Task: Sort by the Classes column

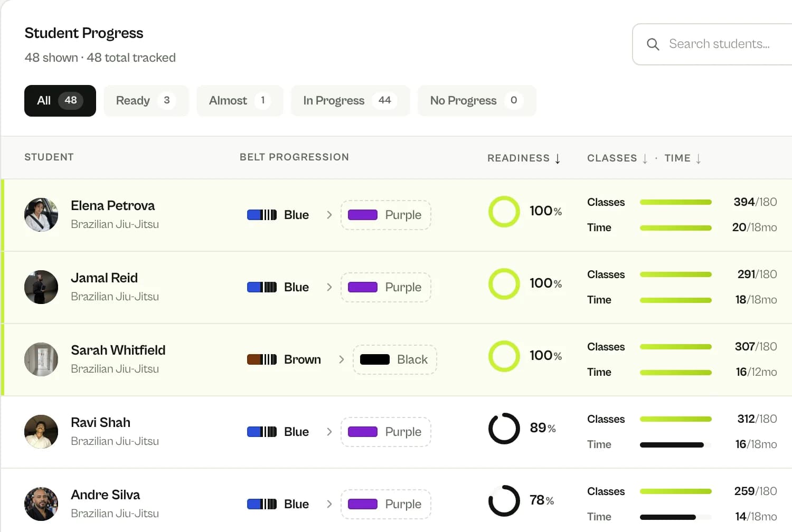Action: coord(617,158)
